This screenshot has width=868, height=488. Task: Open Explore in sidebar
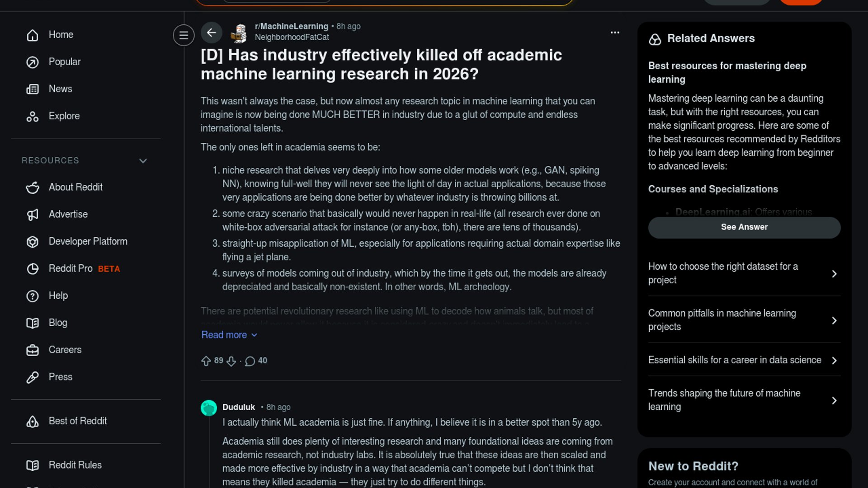tap(64, 116)
